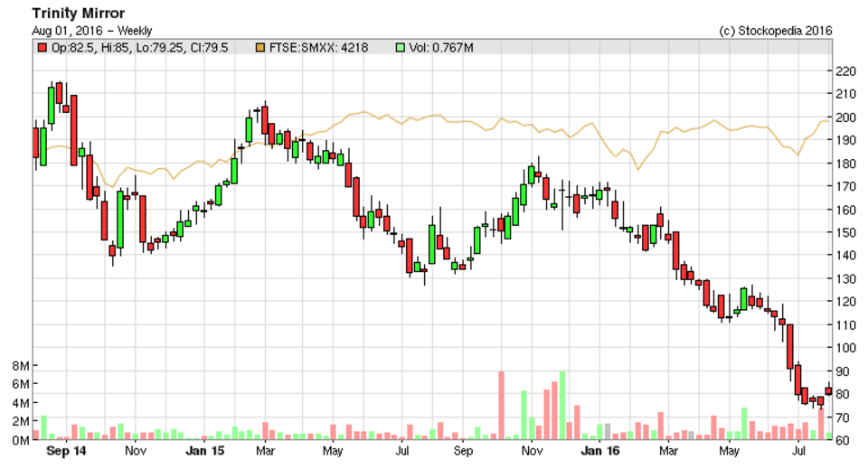Click the 'Sep 14' date axis label
Screen dimensions: 868x469
[66, 451]
